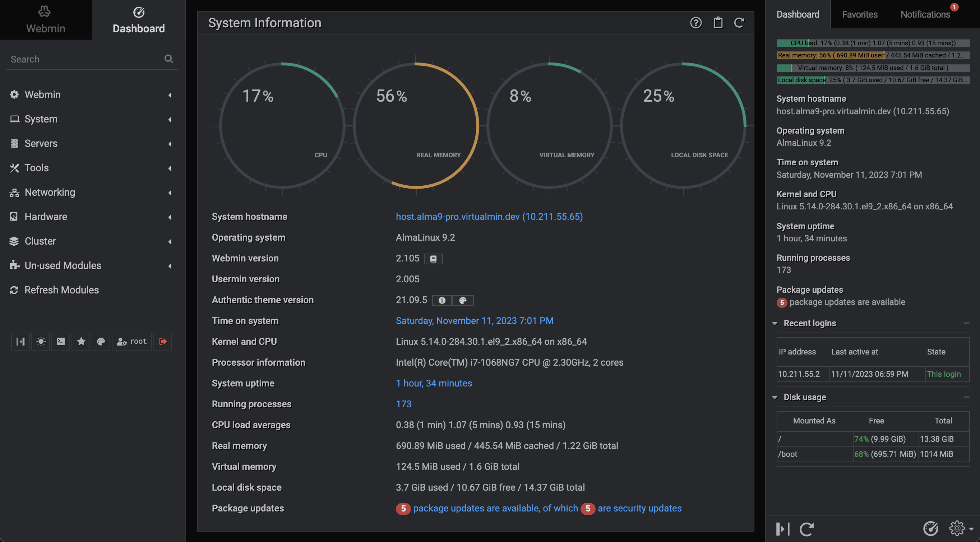This screenshot has height=542, width=980.
Task: Click the Real memory bar in right panel
Action: pos(873,55)
